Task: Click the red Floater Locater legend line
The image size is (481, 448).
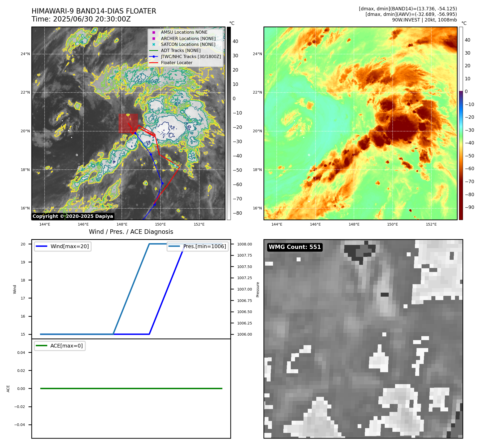Action: point(154,63)
